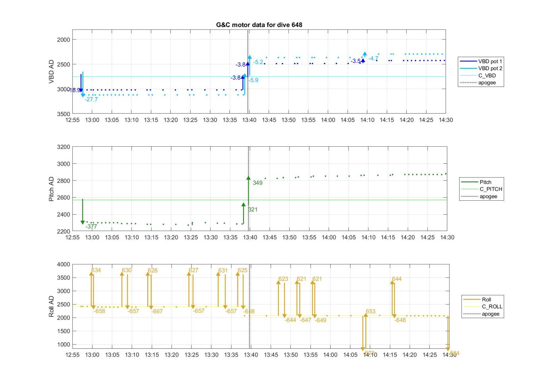Click the VBD plot's '13:40' time tick
Image resolution: width=557 pixels, height=392 pixels.
(249, 120)
